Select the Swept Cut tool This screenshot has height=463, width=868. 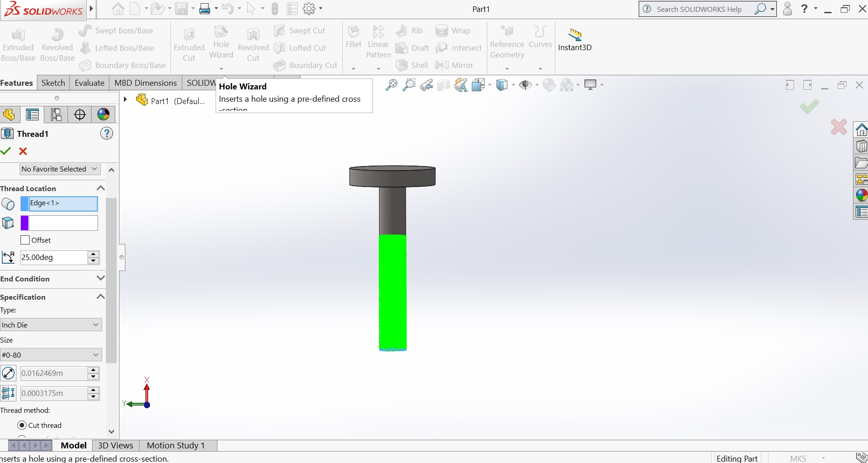tap(300, 31)
